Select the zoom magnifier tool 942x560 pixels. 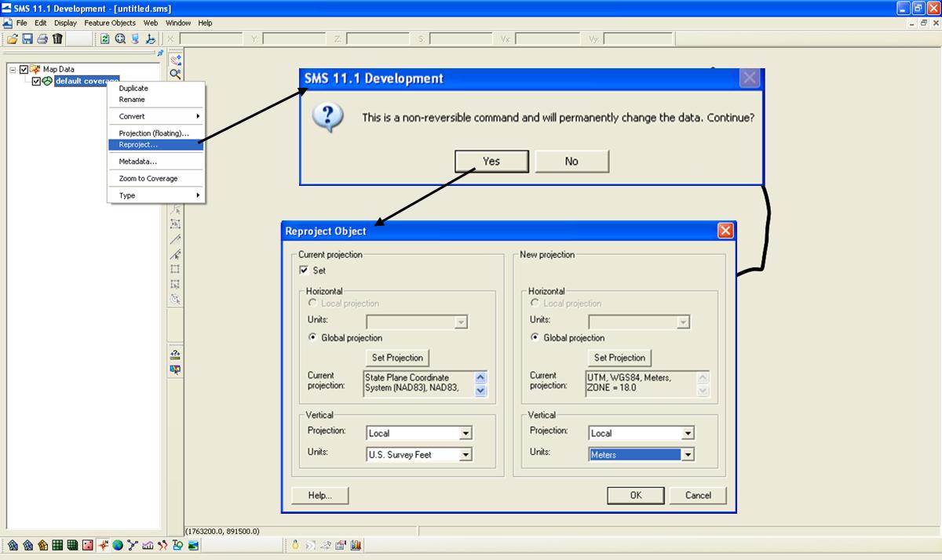pos(176,73)
